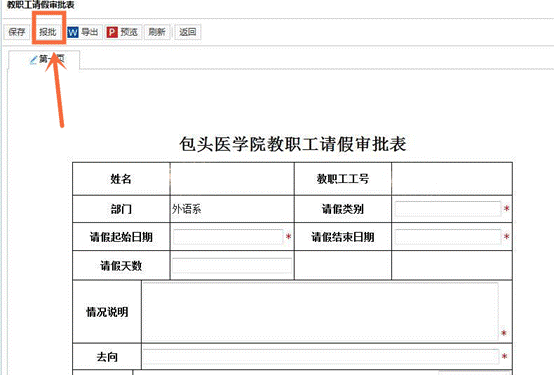
Task: Click the 请假类别 label cell
Action: tap(343, 209)
